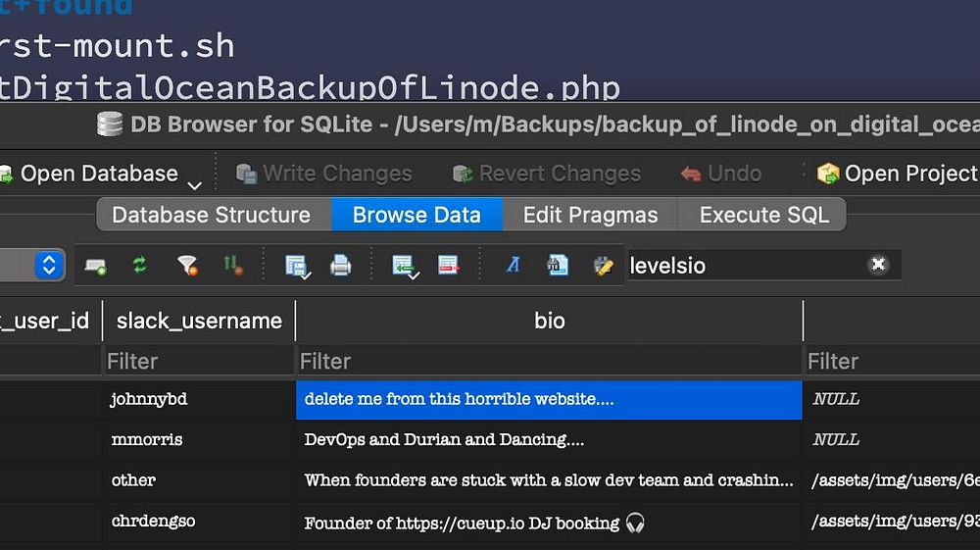Go to the Edit Pragmas tab
980x550 pixels.
pyautogui.click(x=590, y=215)
